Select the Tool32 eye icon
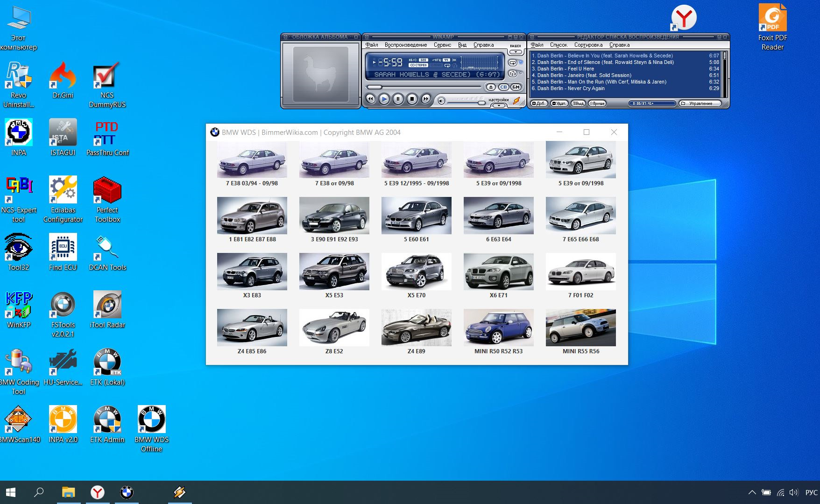Image resolution: width=820 pixels, height=504 pixels. 19,252
